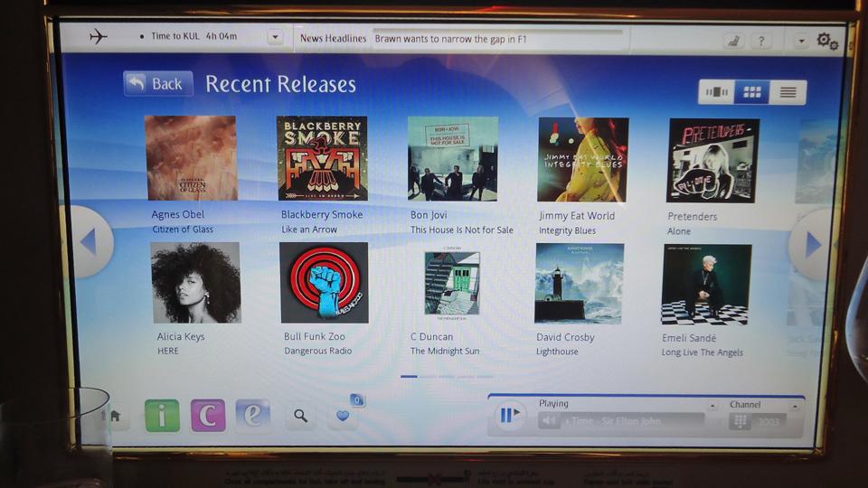Open Alicia Keys HERE album cover
Viewport: 868px width, 488px height.
[x=195, y=283]
